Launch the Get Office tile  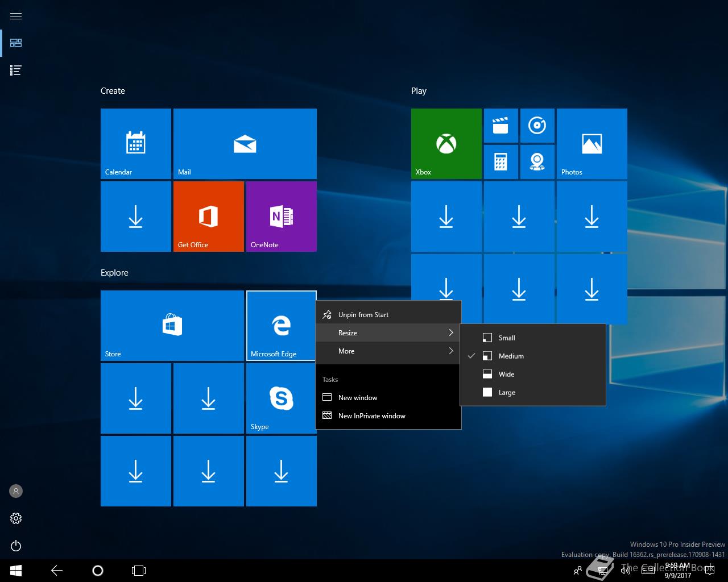[209, 217]
